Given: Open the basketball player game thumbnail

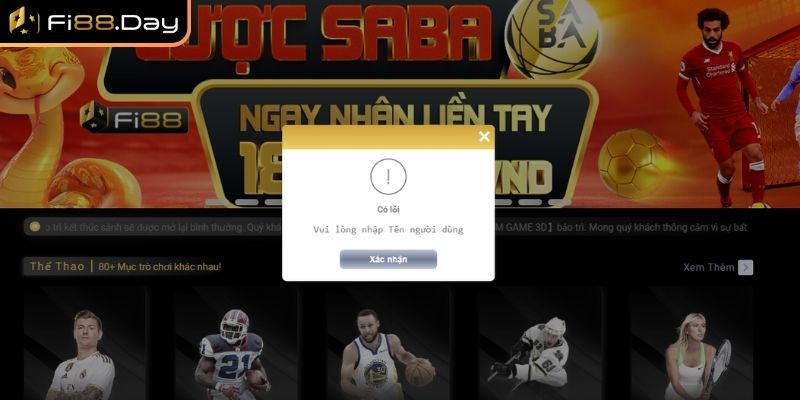Looking at the screenshot, I should point(388,343).
